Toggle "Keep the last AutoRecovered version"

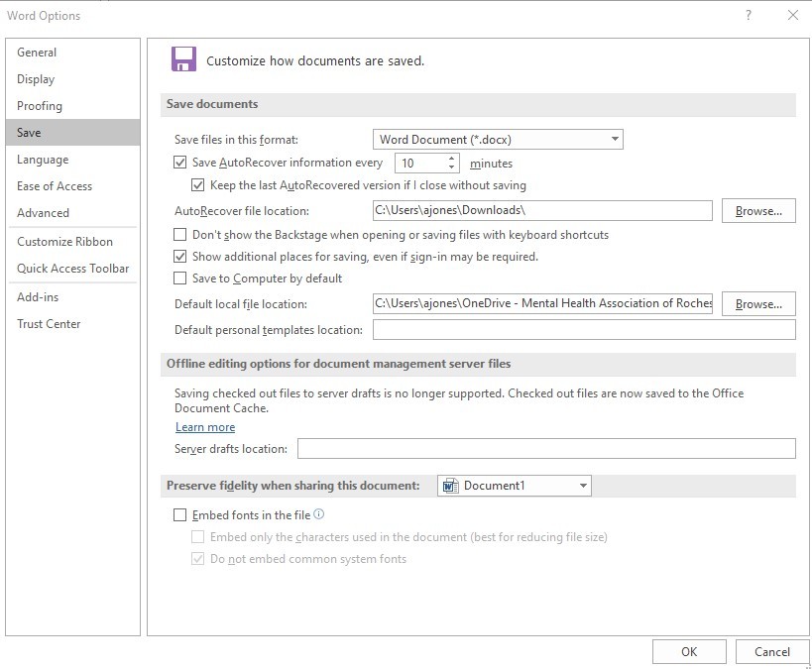(197, 185)
